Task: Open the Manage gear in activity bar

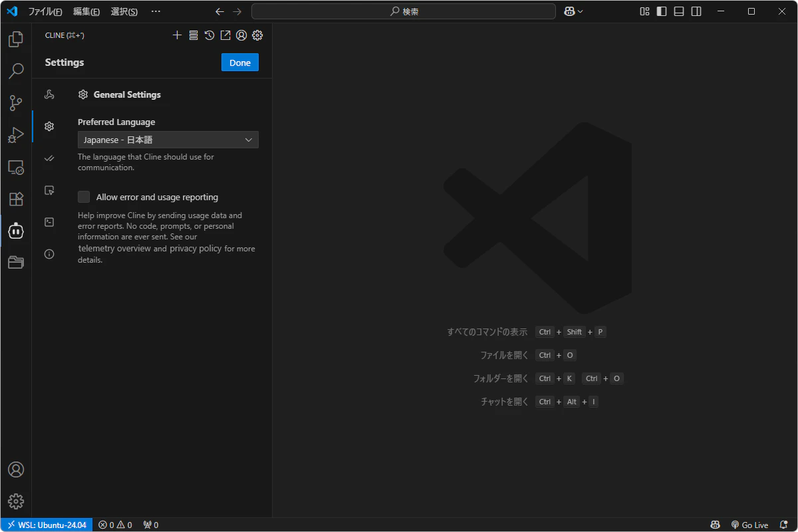Action: 16,501
